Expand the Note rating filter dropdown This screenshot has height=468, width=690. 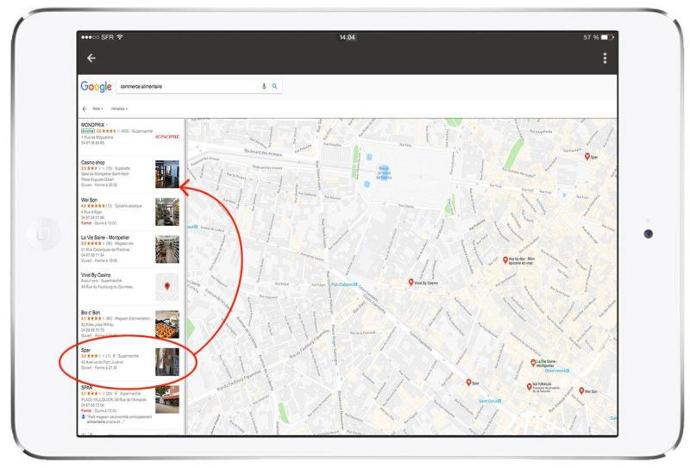[98, 108]
